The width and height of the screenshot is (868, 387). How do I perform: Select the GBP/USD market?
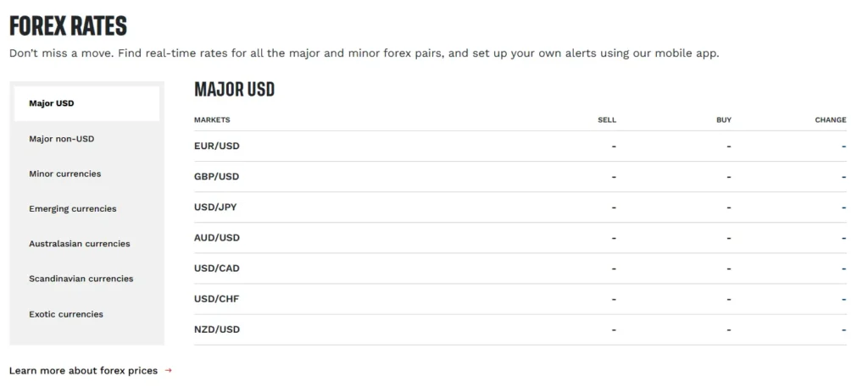point(217,176)
